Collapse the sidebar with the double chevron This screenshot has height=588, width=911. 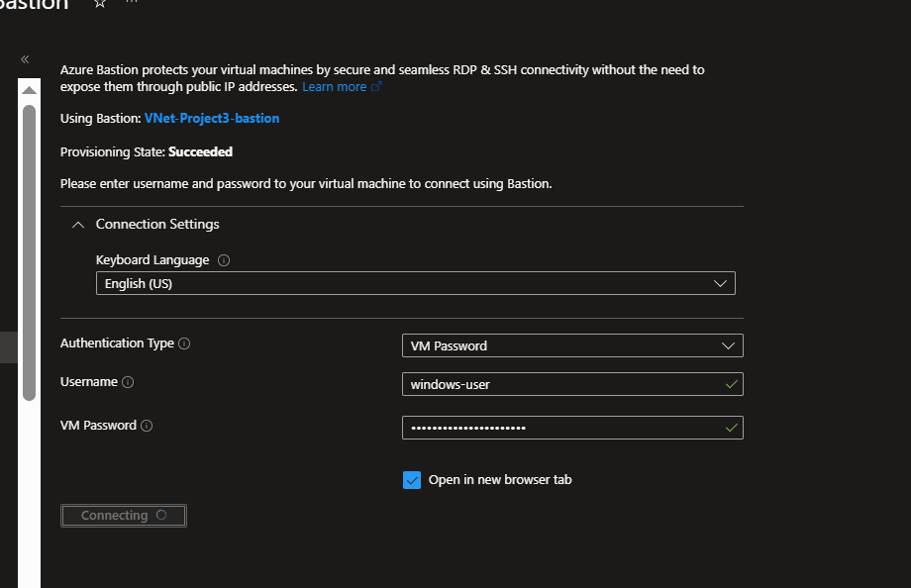(25, 59)
